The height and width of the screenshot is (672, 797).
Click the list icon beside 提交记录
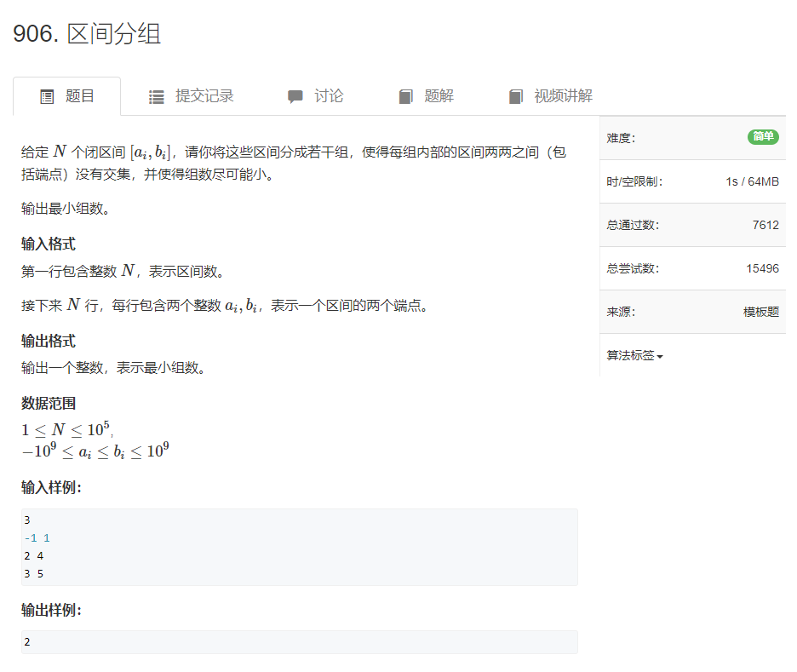[x=157, y=96]
